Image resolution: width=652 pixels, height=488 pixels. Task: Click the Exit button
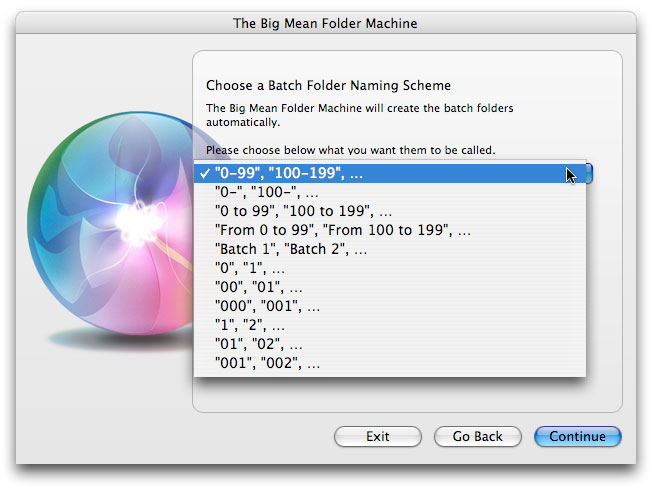tap(378, 436)
